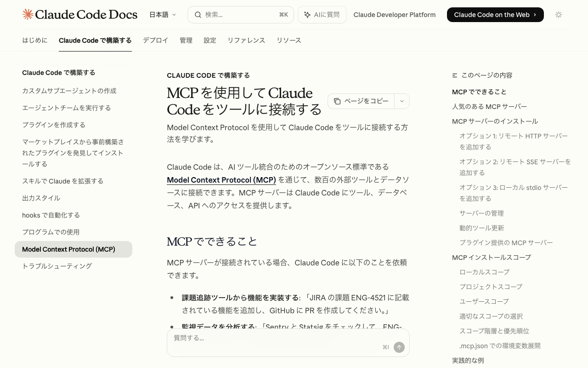Toggle dark mode with the sun icon

tap(559, 14)
